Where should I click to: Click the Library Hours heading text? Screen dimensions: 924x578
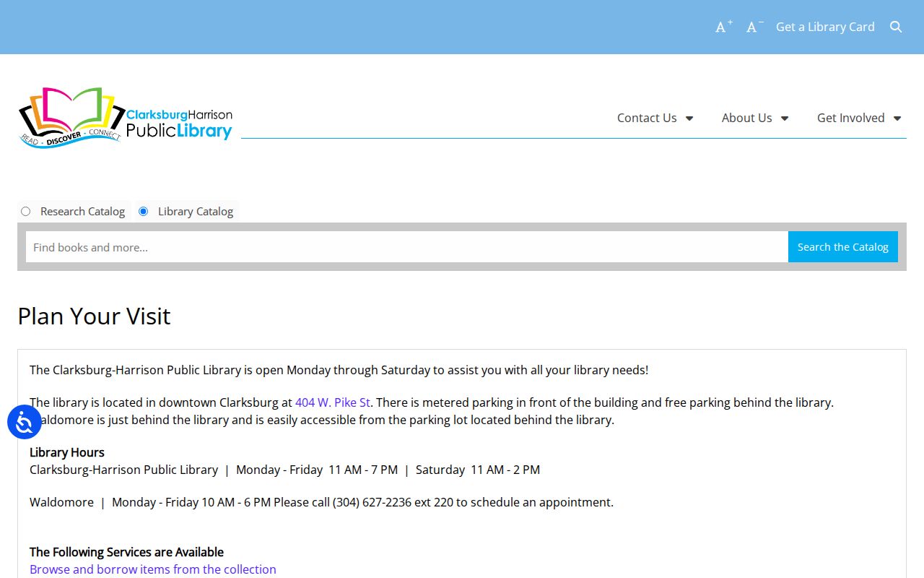(67, 452)
